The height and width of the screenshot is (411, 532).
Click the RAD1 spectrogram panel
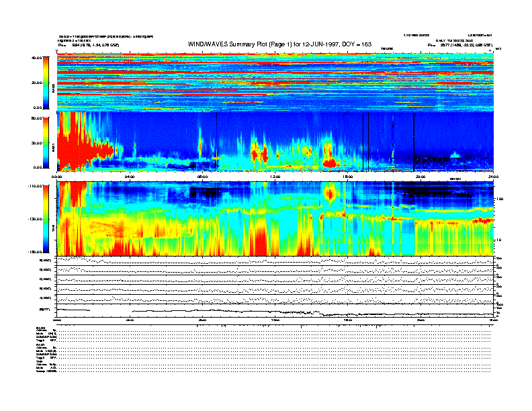click(275, 142)
